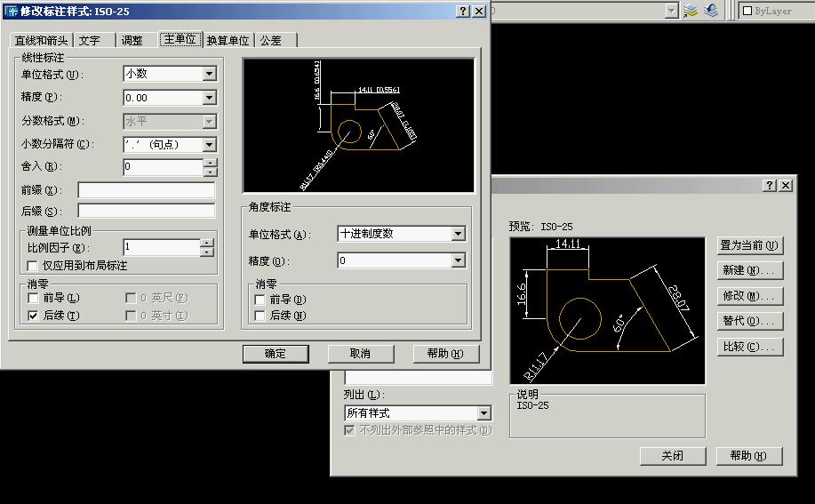The image size is (815, 504).
Task: Decrease the 舍入(R) value with down arrow
Action: [210, 172]
